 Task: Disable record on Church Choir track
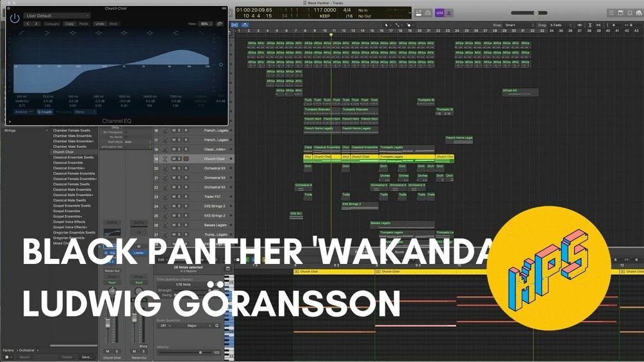[186, 159]
